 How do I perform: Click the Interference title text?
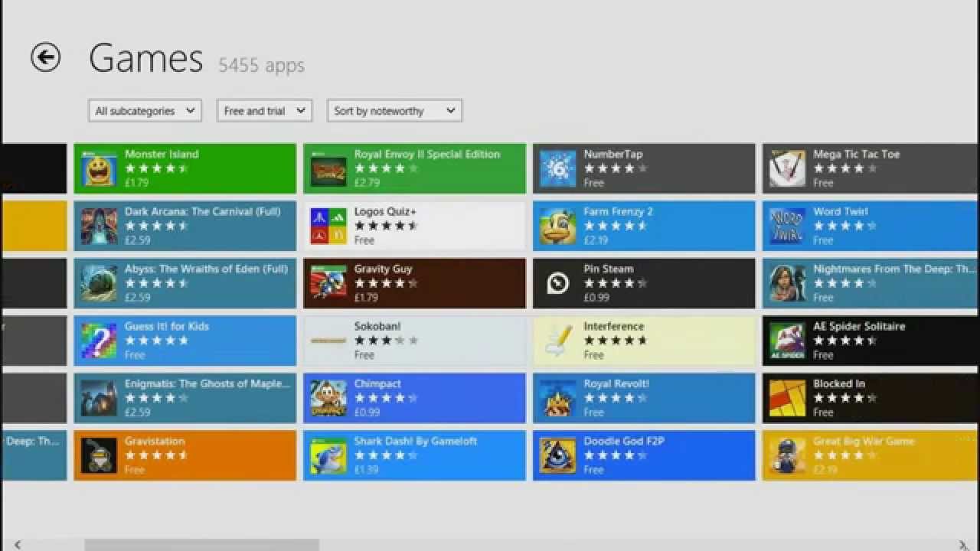click(x=613, y=326)
